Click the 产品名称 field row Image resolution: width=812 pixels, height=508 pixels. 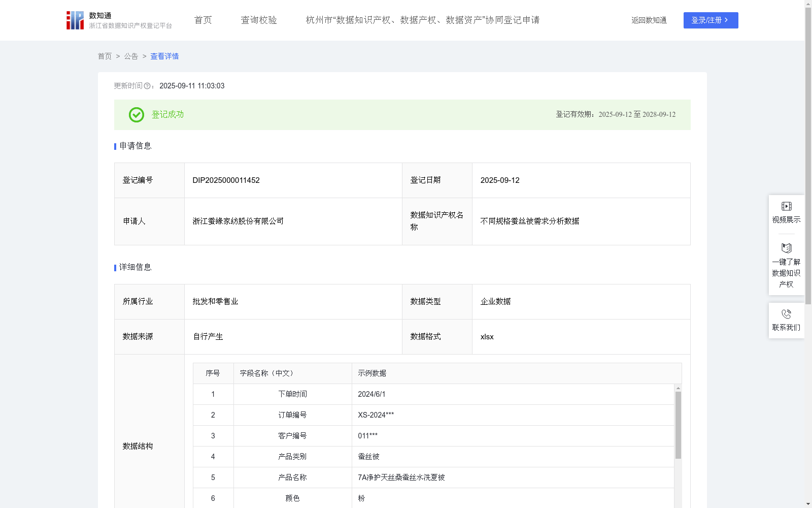(434, 478)
